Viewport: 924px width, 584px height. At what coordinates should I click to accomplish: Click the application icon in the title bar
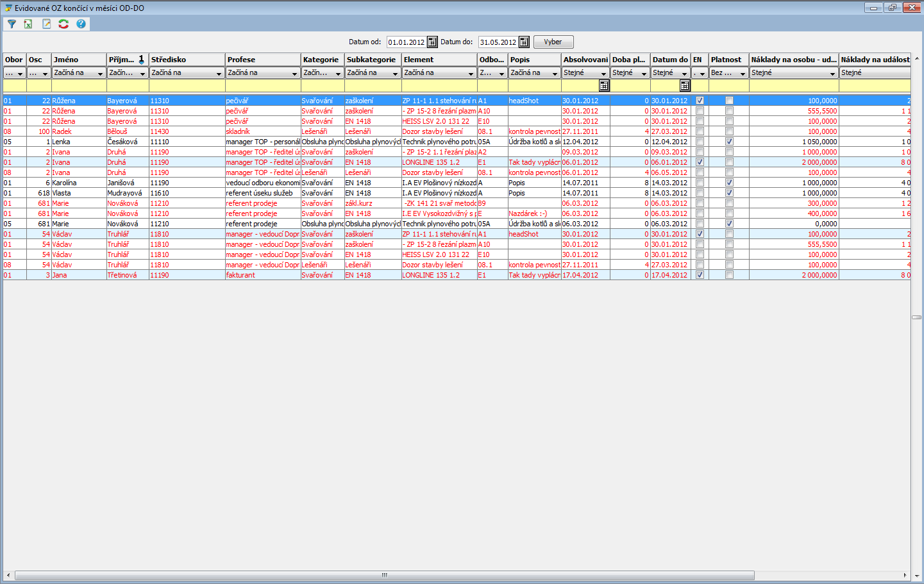(8, 8)
